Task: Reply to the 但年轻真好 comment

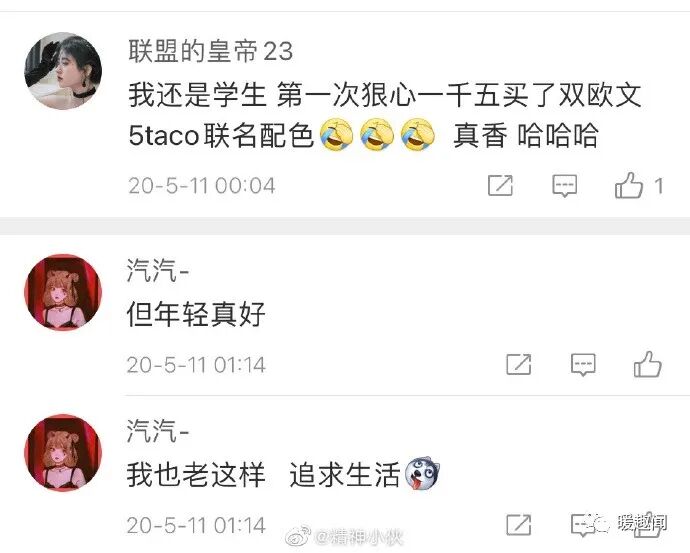Action: pyautogui.click(x=583, y=365)
